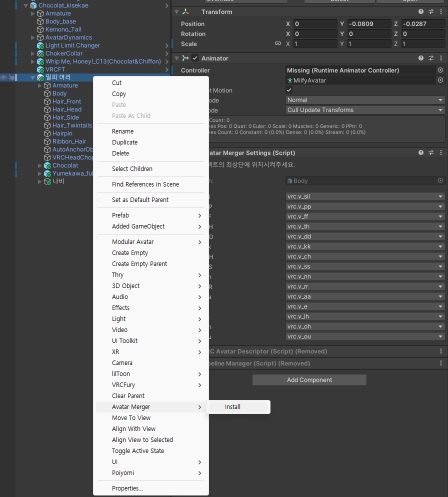Toggle picking hand icon for 밀피 머리

pyautogui.click(x=11, y=77)
